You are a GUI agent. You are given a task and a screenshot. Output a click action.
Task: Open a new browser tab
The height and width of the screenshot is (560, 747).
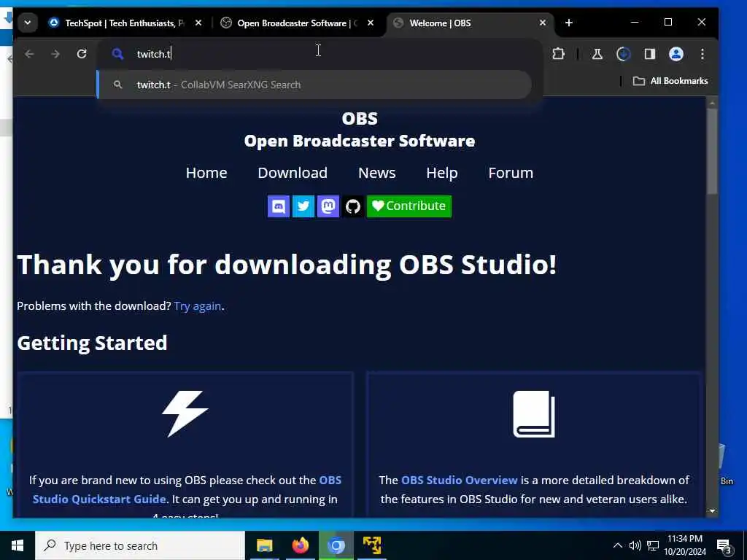569,23
